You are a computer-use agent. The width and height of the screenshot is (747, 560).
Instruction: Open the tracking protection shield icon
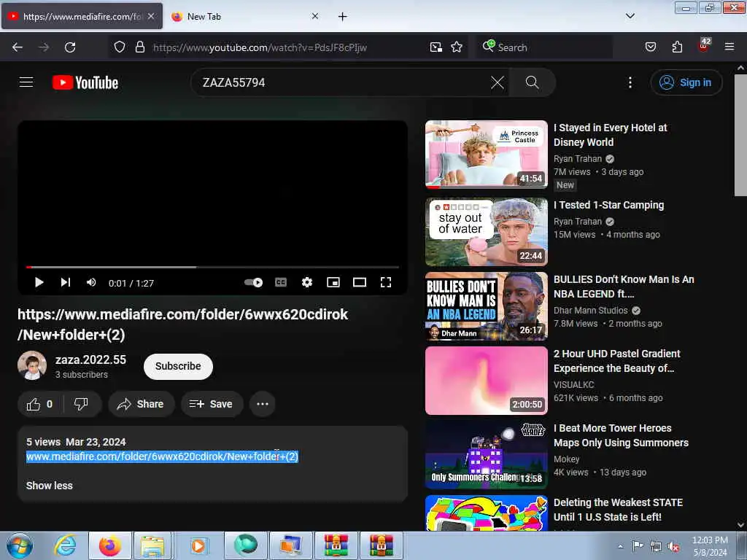120,47
